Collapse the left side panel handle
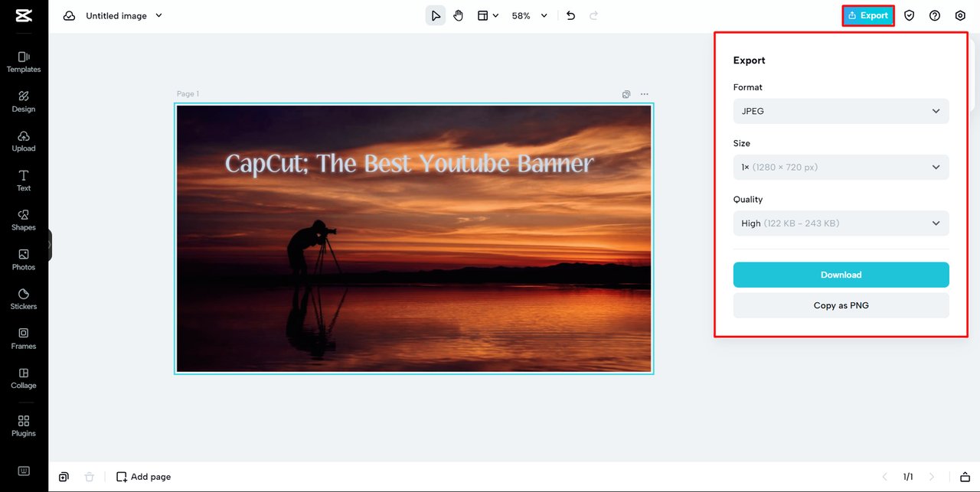This screenshot has width=980, height=492. (50, 245)
